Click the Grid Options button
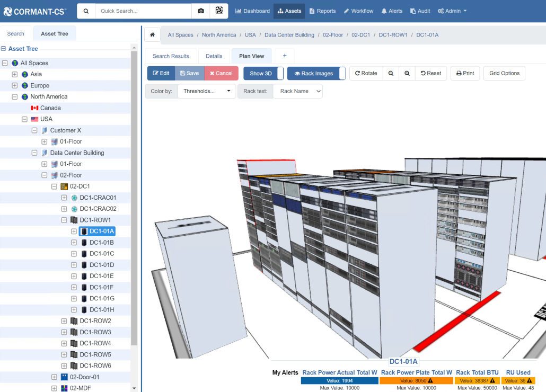Screen dimensions: 546x392 [x=504, y=74]
